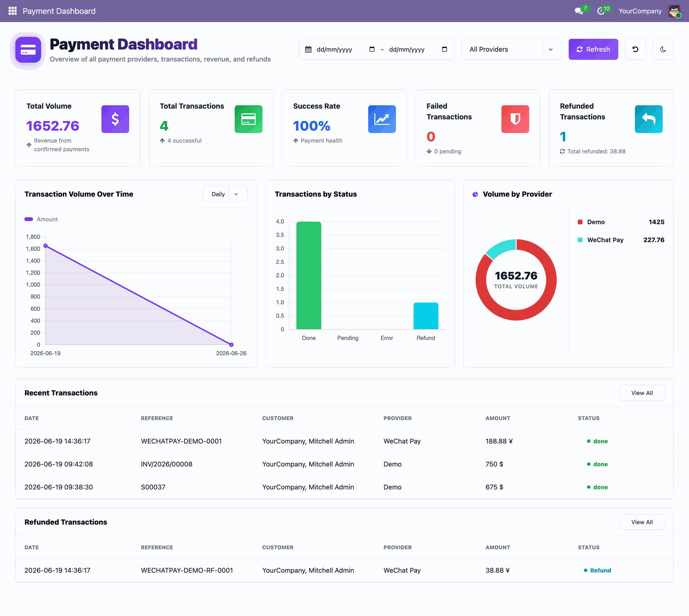The height and width of the screenshot is (616, 689).
Task: Click the Refunded Transactions reply arrow icon
Action: click(648, 119)
